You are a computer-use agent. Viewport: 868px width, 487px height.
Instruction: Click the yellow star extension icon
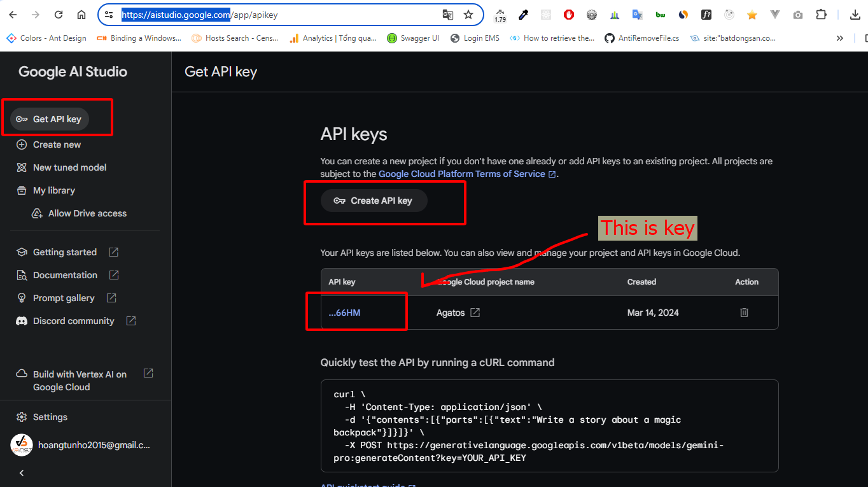752,15
